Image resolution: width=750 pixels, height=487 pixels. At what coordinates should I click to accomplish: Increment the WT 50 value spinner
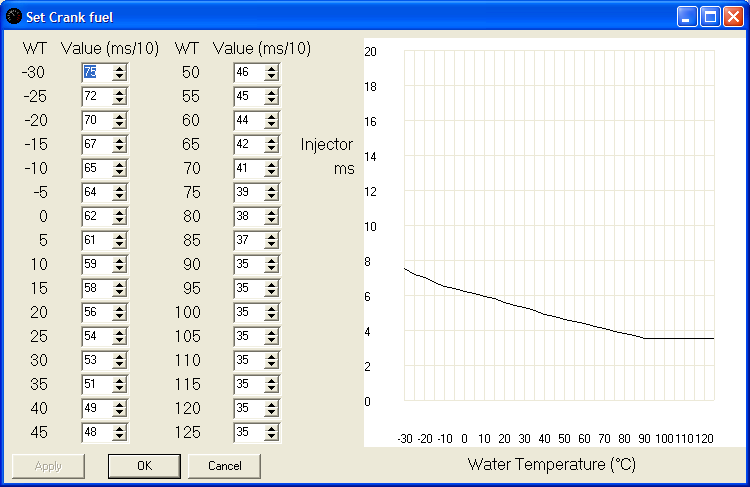[x=272, y=69]
